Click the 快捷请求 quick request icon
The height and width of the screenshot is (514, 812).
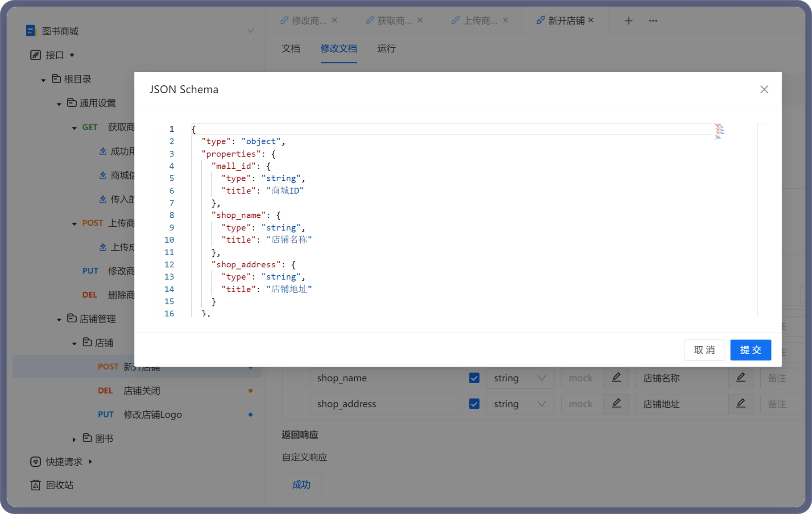[35, 462]
